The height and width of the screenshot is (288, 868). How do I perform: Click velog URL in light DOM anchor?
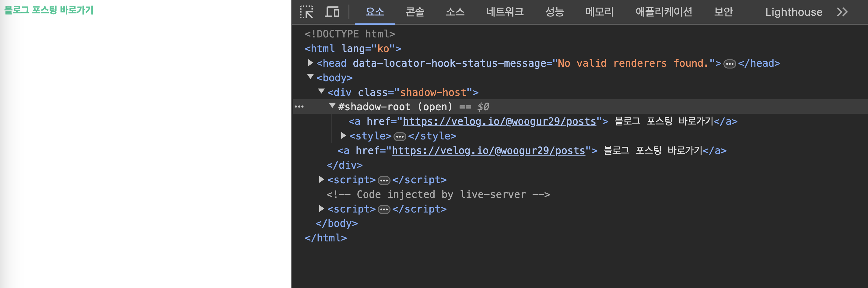click(x=488, y=151)
